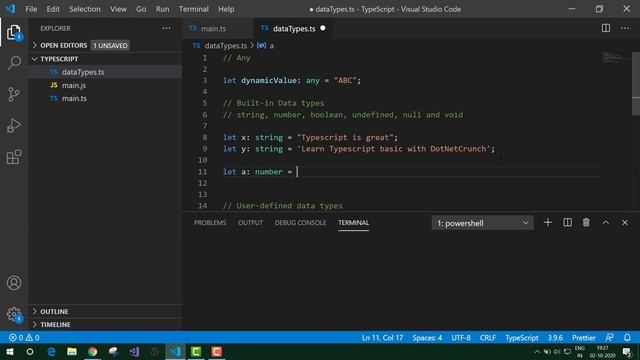Open the green Camtasia icon on taskbar
The width and height of the screenshot is (640, 360).
point(196,351)
